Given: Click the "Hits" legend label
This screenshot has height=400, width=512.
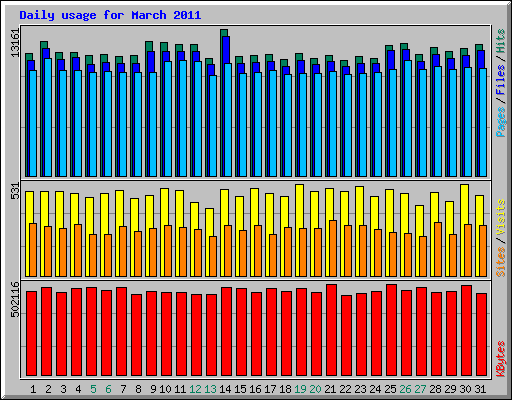Looking at the screenshot, I should pos(501,41).
